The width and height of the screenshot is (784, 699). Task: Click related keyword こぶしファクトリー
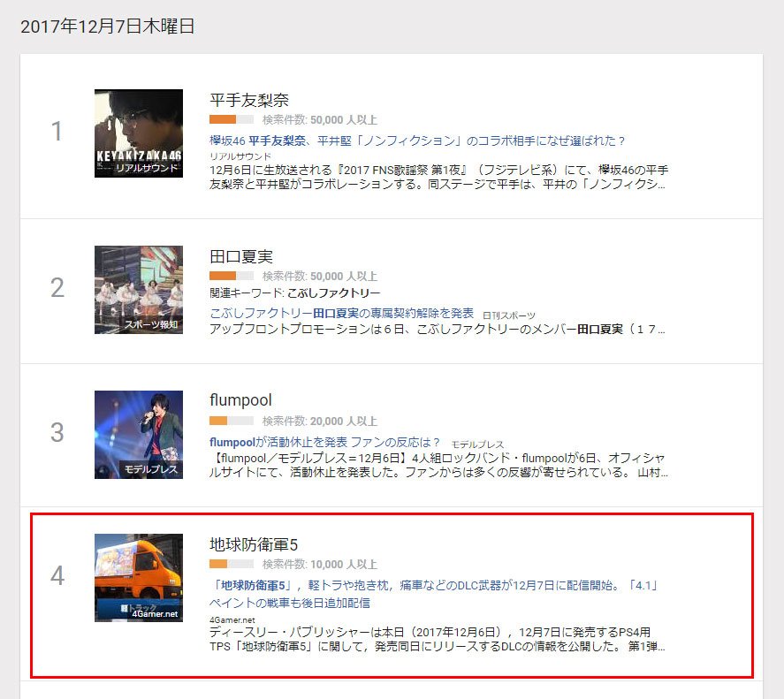click(333, 293)
